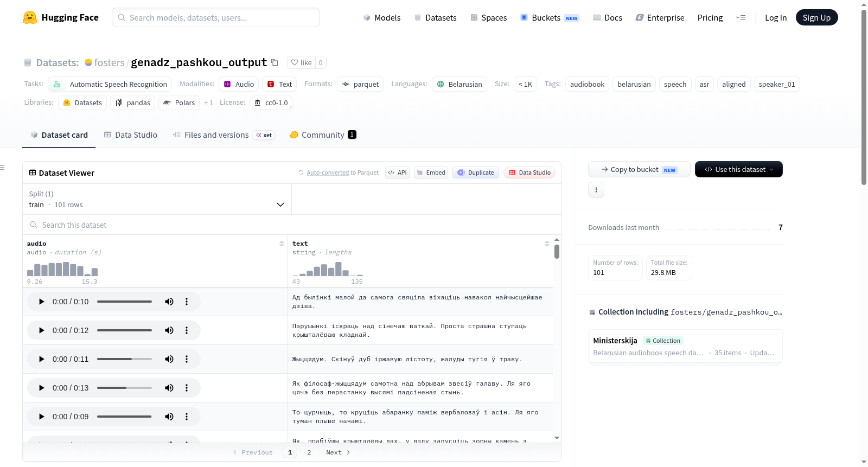Viewport: 868px width, 467px height.
Task: Click the Sign Up button
Action: [816, 17]
